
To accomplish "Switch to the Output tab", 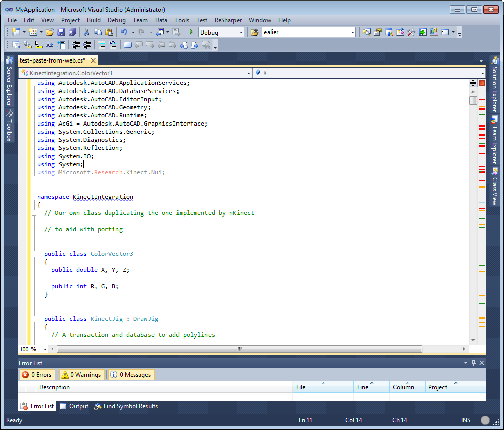I will [74, 406].
